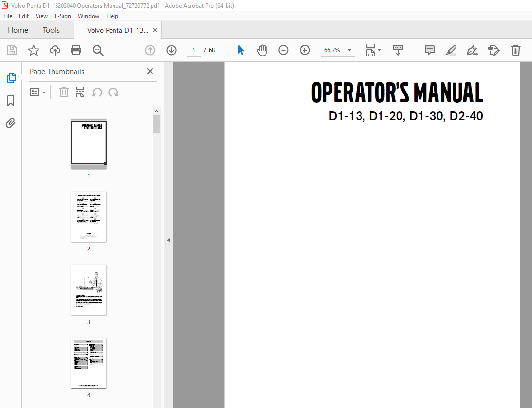Open the Help menu
This screenshot has width=532, height=408.
coord(112,16)
